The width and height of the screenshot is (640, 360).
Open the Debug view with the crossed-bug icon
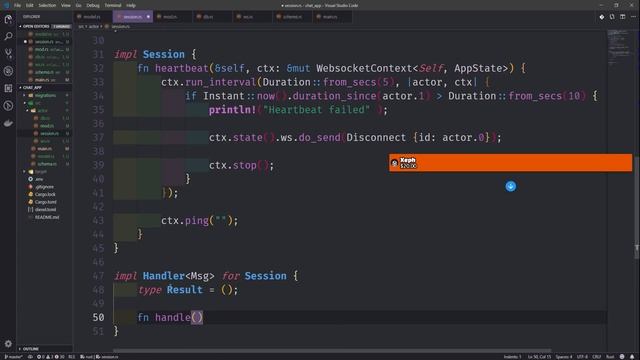[8, 71]
